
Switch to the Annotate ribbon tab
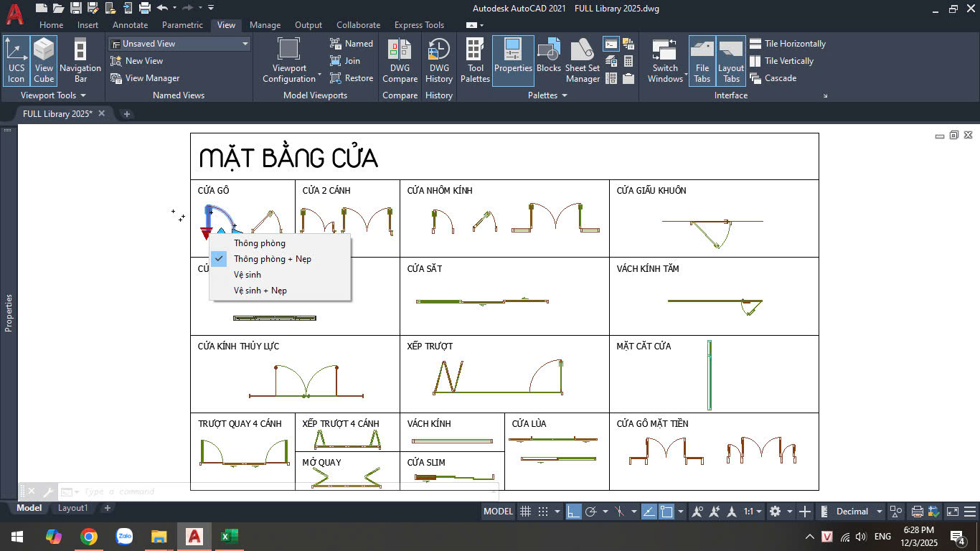[x=130, y=25]
